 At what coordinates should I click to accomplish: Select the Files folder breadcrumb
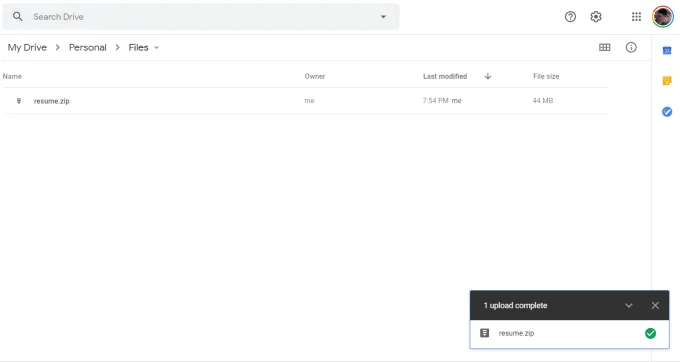click(138, 47)
